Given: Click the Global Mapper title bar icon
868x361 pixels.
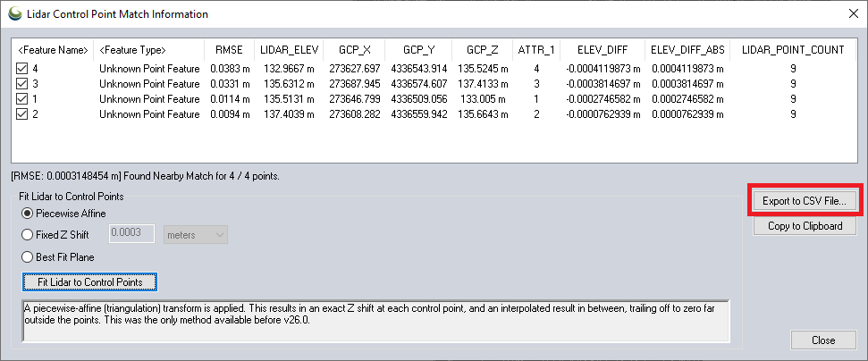Looking at the screenshot, I should (x=15, y=14).
